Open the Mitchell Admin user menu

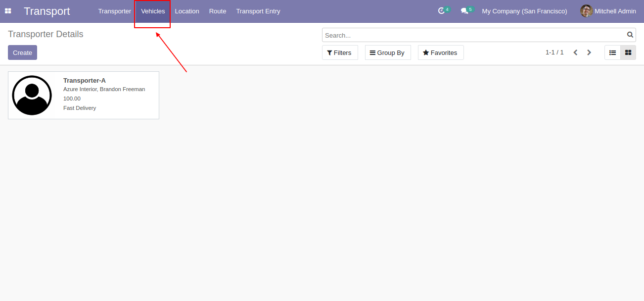[608, 11]
